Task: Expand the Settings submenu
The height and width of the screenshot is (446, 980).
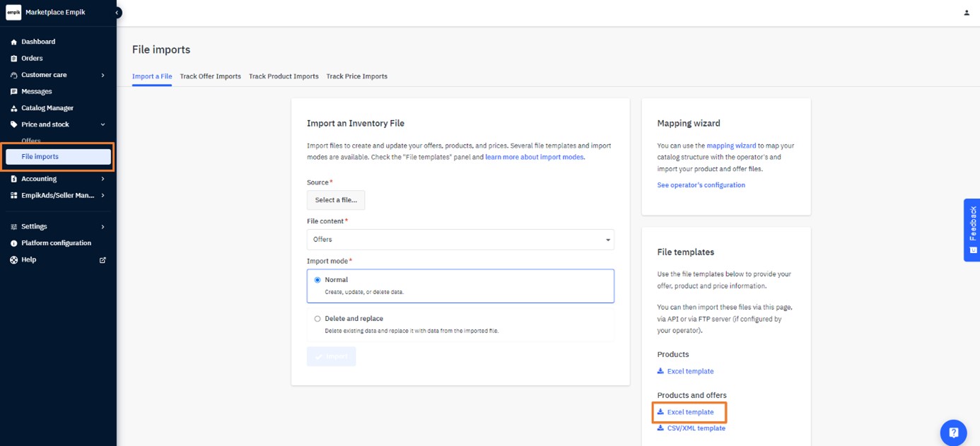Action: (103, 227)
